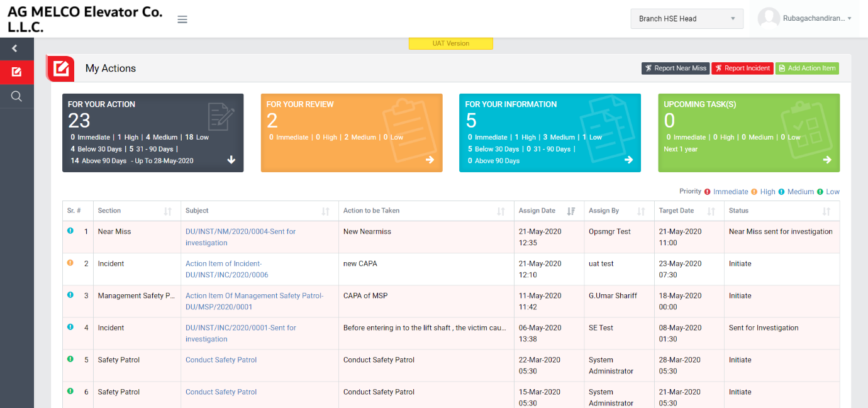Open Conduct Safety Patrol link in row 5
The height and width of the screenshot is (408, 868).
221,360
